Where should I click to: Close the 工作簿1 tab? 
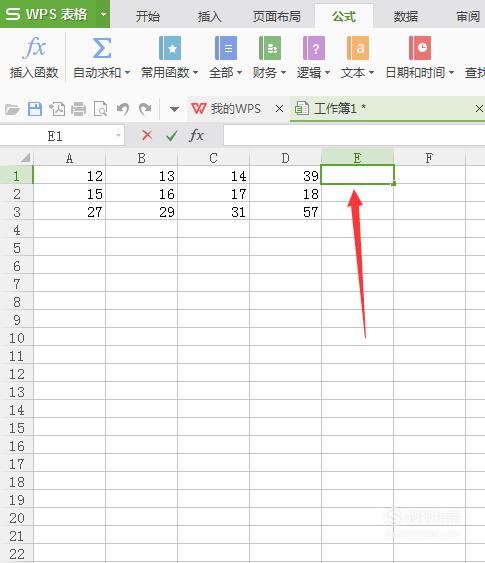pos(479,108)
